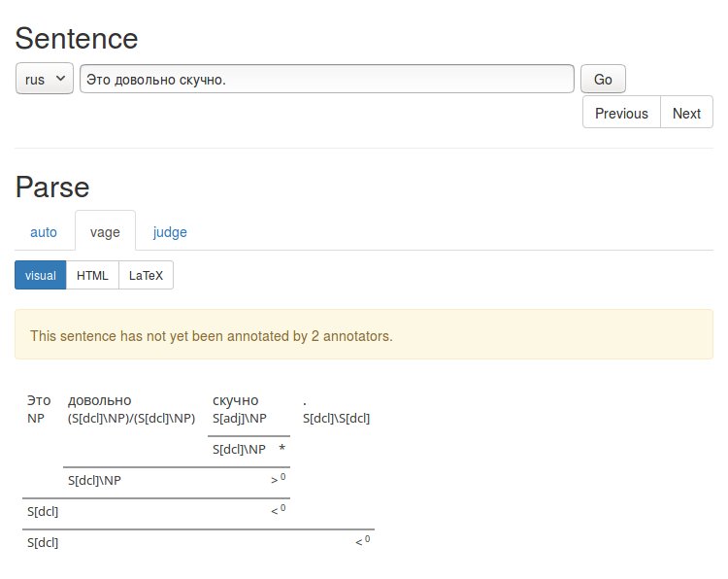The height and width of the screenshot is (579, 728).
Task: Click the asterisk type-change rule marker
Action: [x=281, y=449]
